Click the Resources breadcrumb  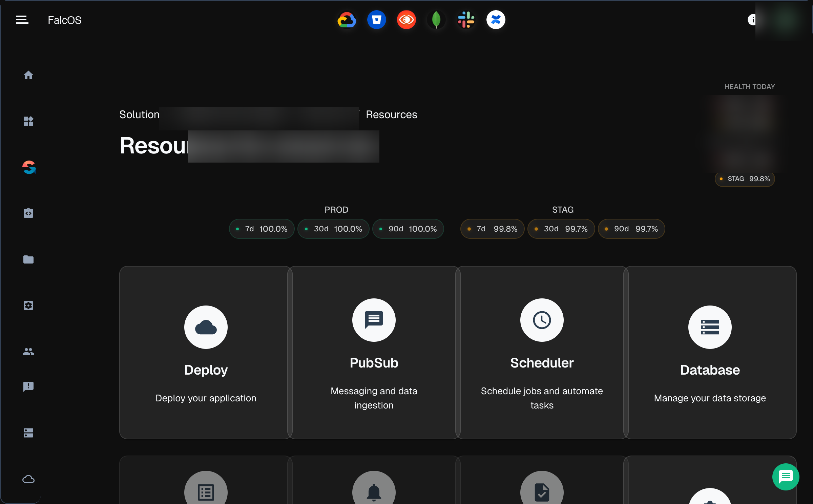[391, 114]
